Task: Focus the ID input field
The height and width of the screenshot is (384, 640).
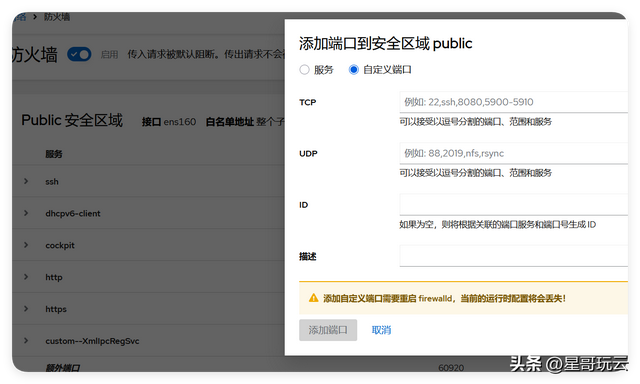Action: [x=513, y=204]
